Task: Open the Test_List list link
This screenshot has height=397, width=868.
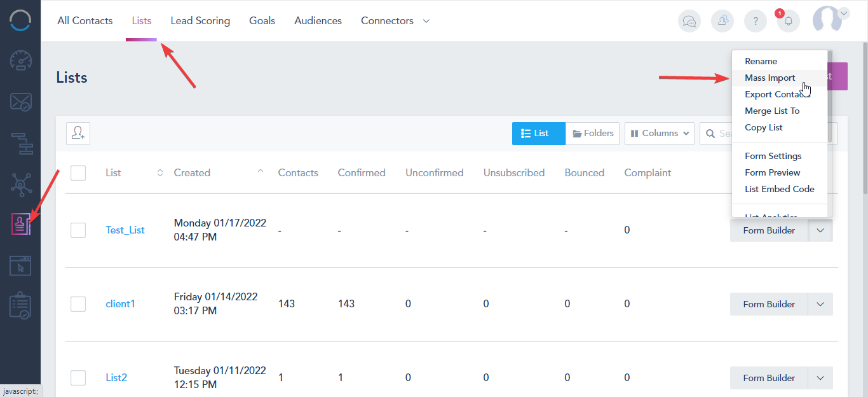Action: click(125, 230)
